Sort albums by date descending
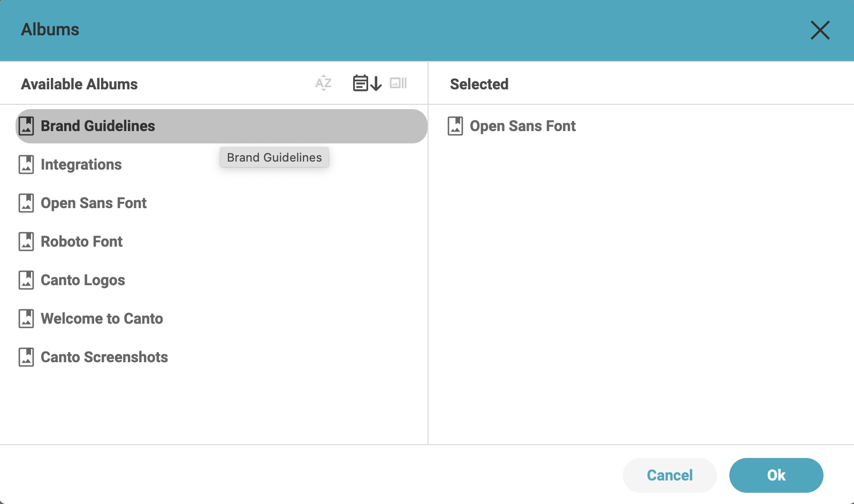 coord(367,83)
